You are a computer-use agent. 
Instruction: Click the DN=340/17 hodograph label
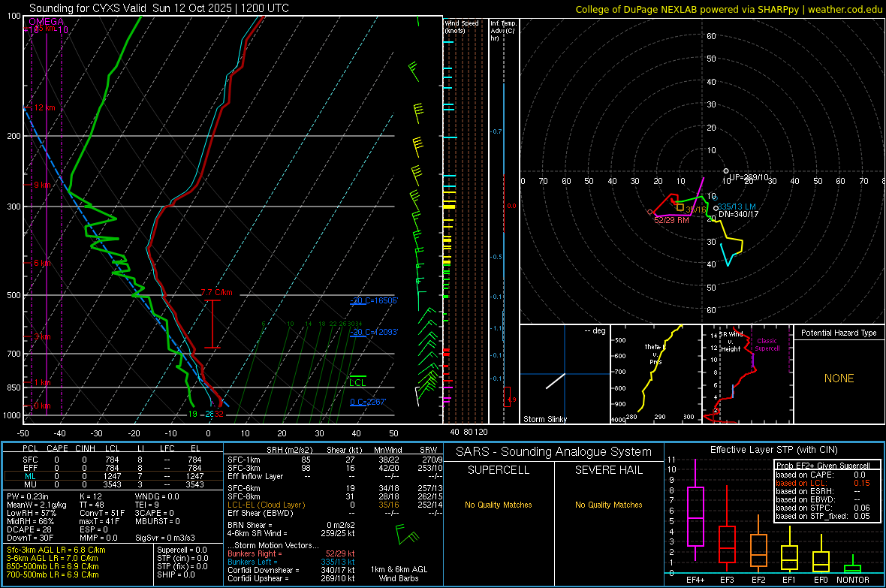tap(739, 214)
